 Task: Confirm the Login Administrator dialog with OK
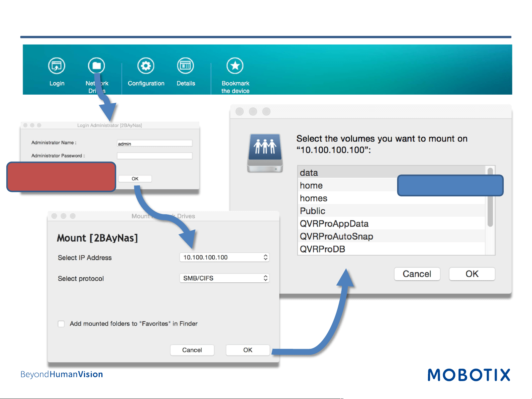(135, 179)
